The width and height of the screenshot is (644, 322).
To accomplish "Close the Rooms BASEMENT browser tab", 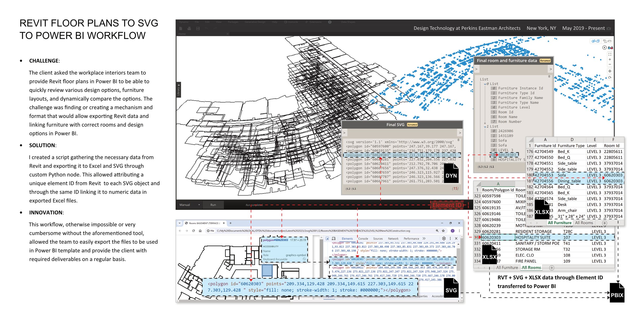I will tap(224, 223).
